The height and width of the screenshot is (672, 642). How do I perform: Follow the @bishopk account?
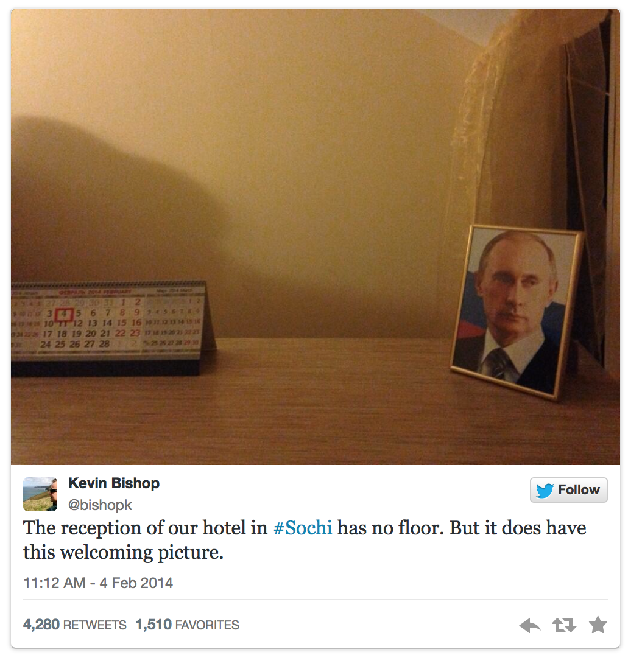point(569,490)
